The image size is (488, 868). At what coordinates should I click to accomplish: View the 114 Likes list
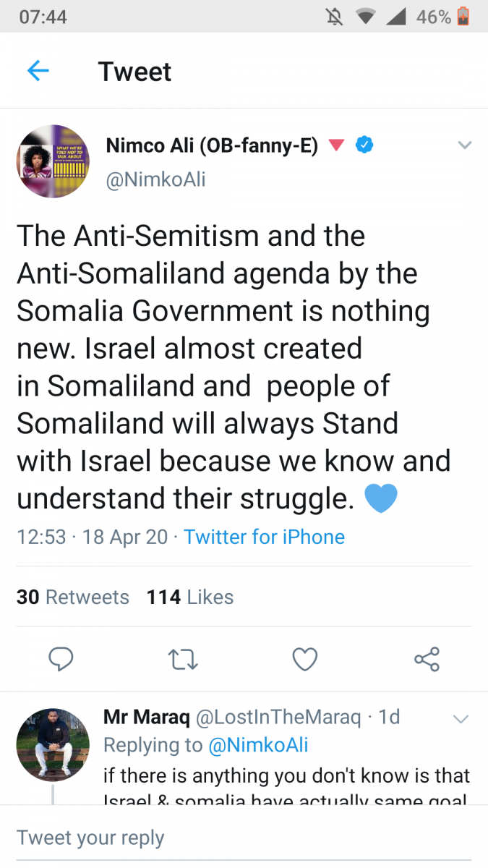pyautogui.click(x=190, y=597)
